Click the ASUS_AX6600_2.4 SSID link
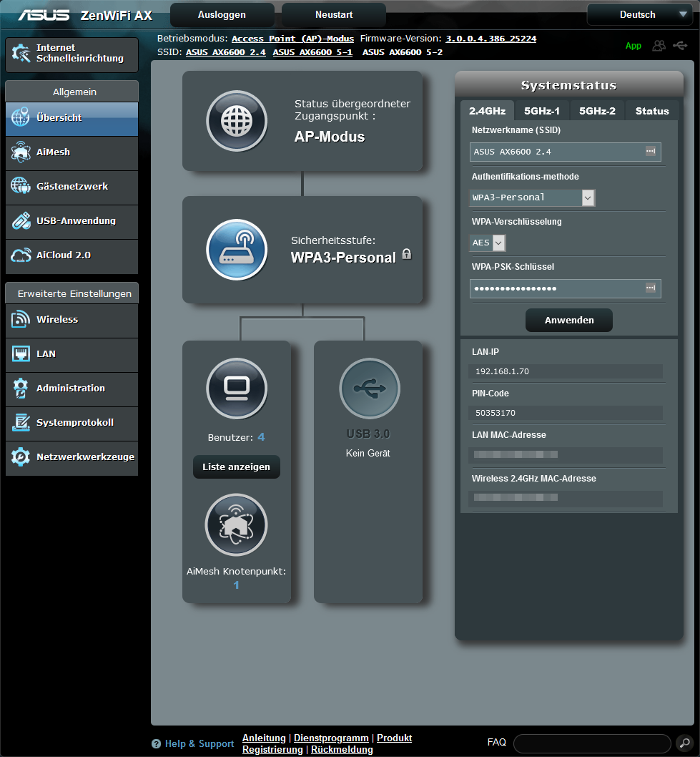The width and height of the screenshot is (700, 757). [x=226, y=52]
